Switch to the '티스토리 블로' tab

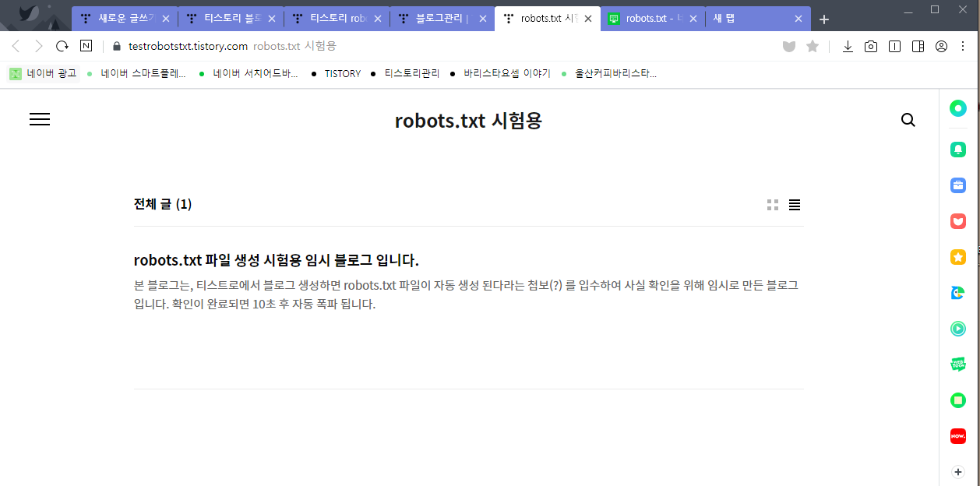[231, 19]
